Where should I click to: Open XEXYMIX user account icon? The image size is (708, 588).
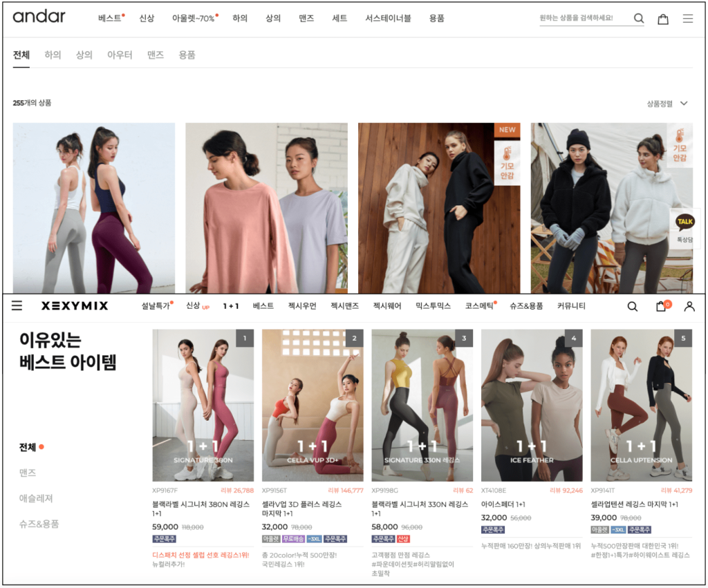689,306
